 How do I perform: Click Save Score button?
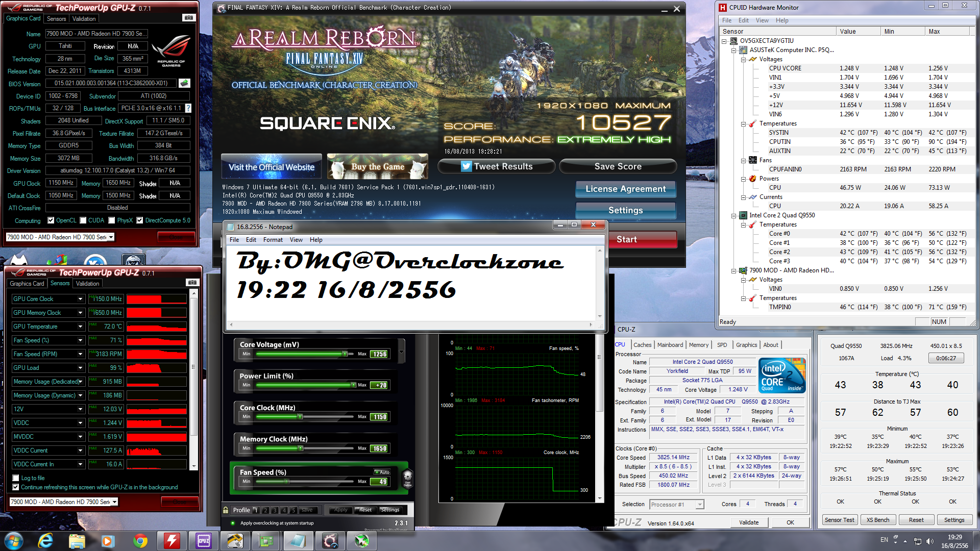[618, 166]
